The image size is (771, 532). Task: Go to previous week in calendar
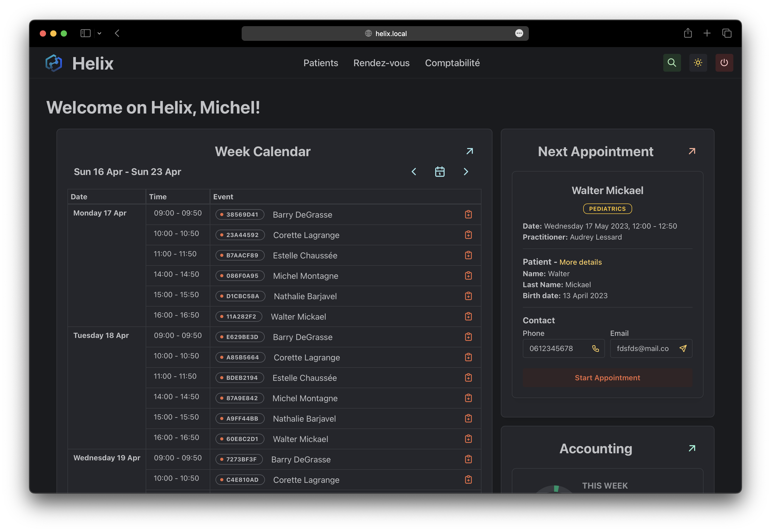[414, 172]
